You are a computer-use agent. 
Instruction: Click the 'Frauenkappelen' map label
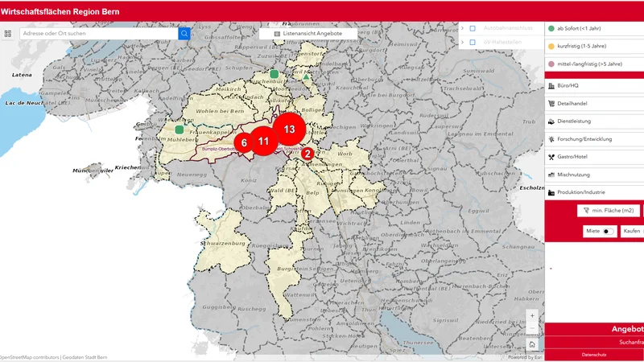pyautogui.click(x=213, y=133)
